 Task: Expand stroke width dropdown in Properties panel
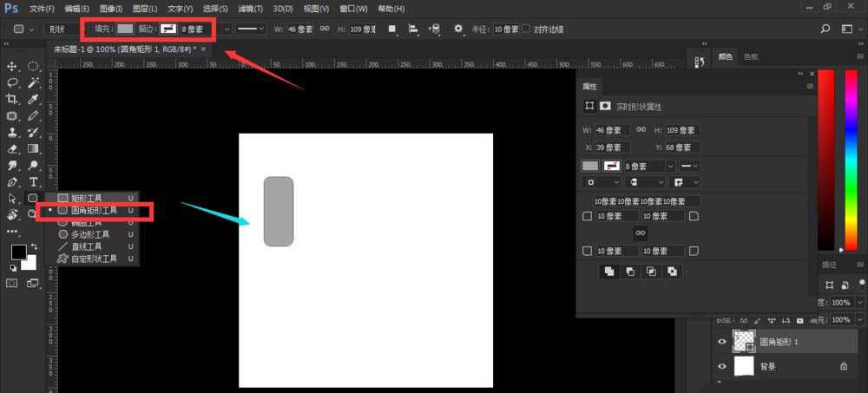coord(669,166)
